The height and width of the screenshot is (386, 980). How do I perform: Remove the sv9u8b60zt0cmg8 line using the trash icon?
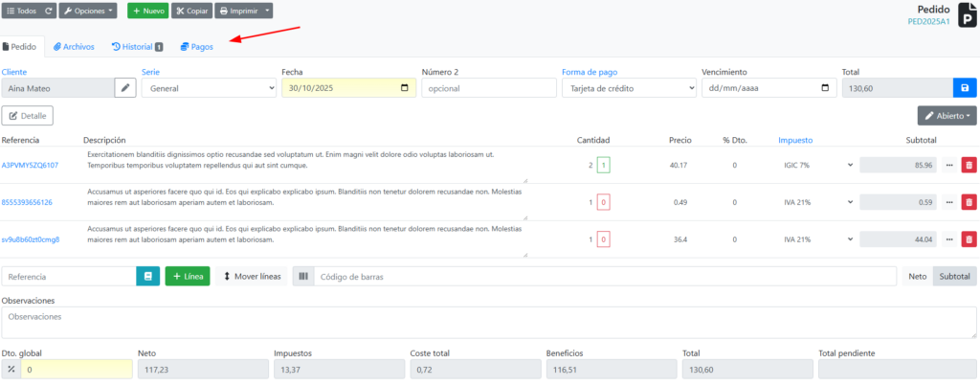pos(969,239)
